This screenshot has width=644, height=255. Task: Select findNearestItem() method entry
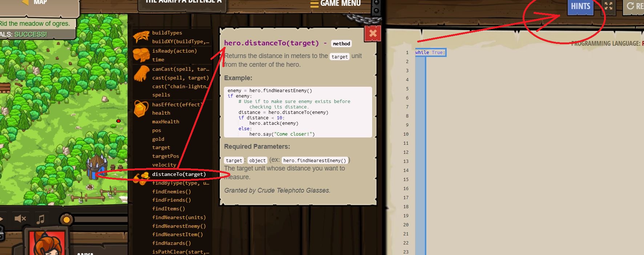[177, 234]
